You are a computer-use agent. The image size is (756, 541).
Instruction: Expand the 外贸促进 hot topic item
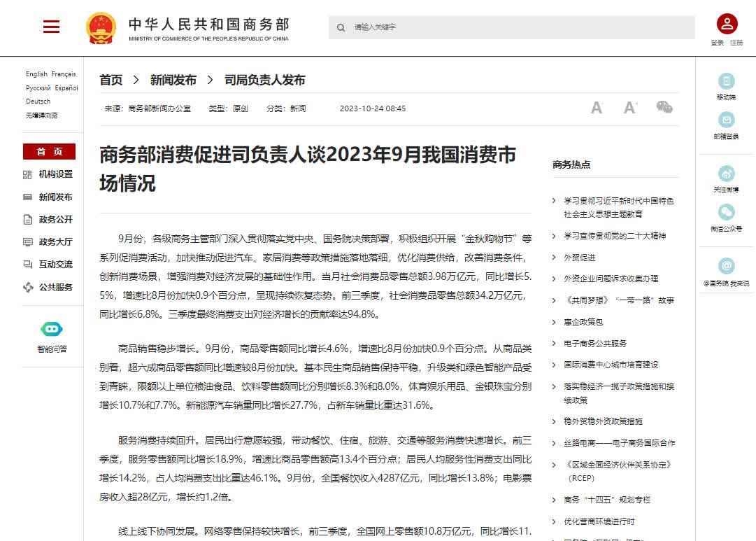(x=580, y=258)
